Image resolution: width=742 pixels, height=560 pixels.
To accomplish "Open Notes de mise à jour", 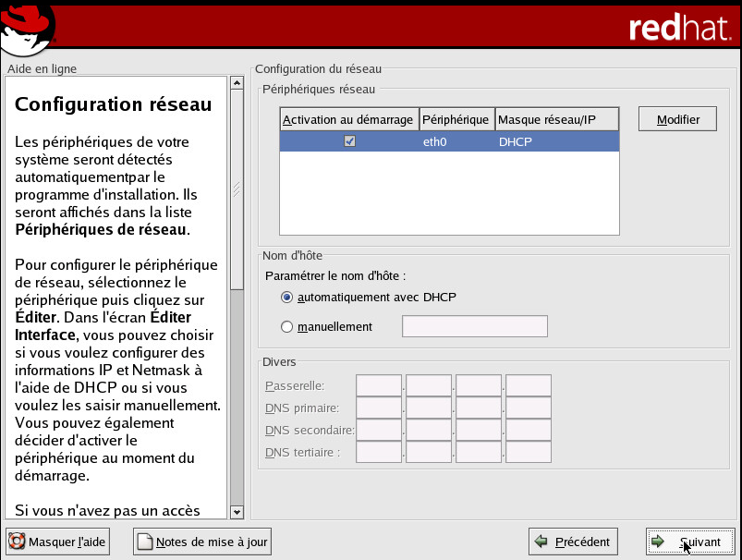I will [x=202, y=542].
